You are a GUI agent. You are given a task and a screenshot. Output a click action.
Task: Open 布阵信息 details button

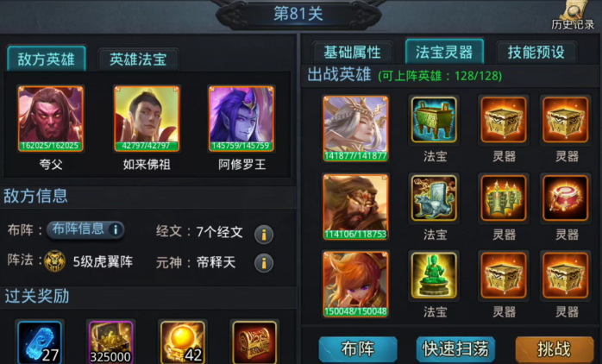(x=85, y=229)
